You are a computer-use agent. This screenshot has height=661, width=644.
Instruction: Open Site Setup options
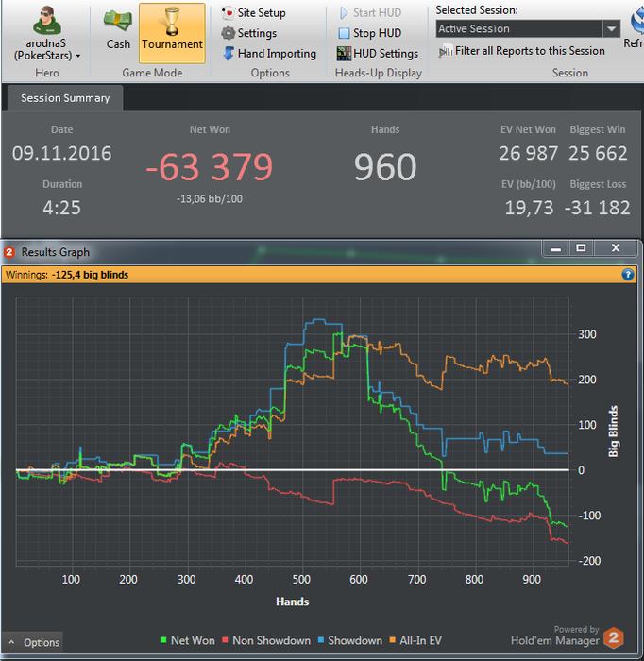[x=254, y=13]
